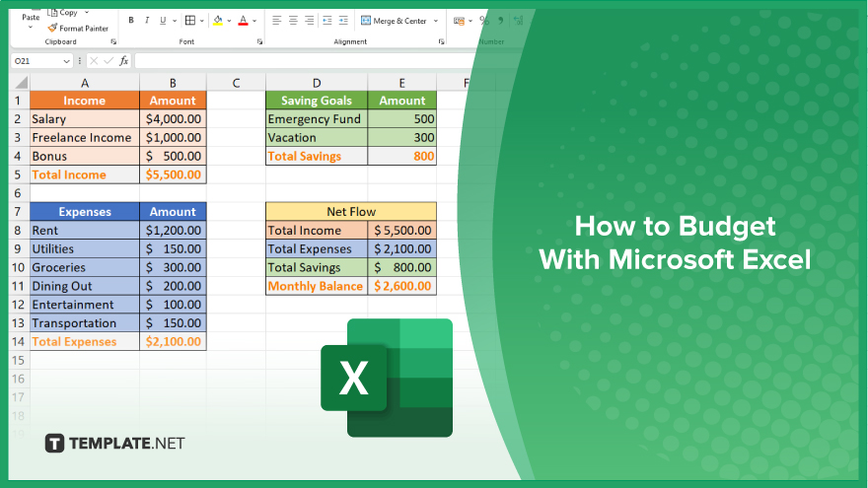868x488 pixels.
Task: Open Font settings dialog launcher
Action: (259, 41)
